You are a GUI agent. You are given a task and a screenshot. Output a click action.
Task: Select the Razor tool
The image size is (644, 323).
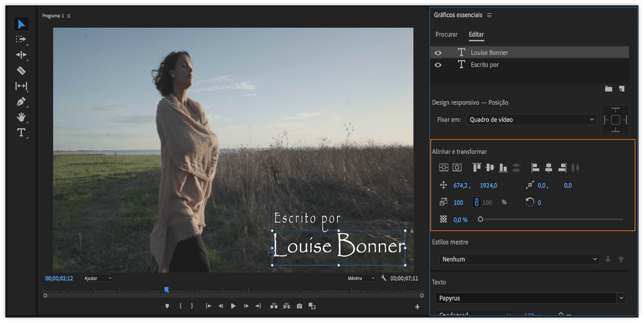pyautogui.click(x=21, y=71)
